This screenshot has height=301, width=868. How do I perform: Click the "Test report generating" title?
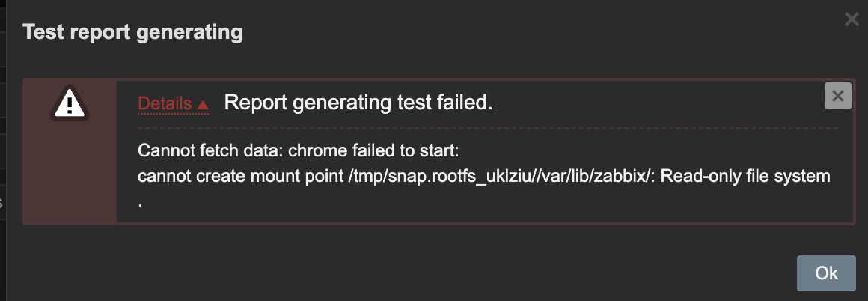[x=132, y=33]
